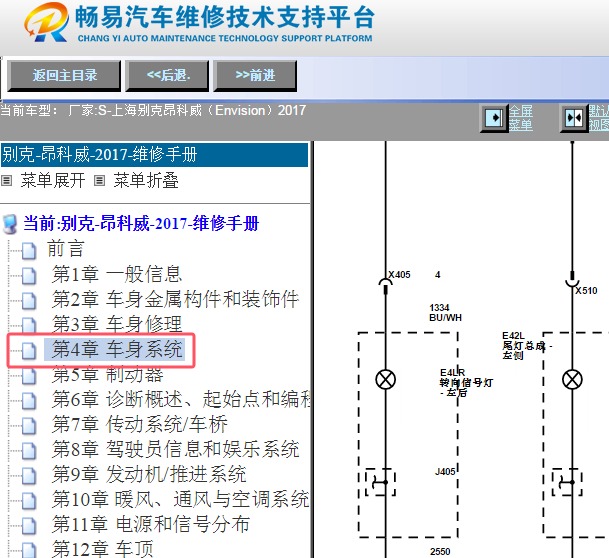Image resolution: width=609 pixels, height=558 pixels.
Task: Click the fullscreen menu arrow icon
Action: point(494,118)
